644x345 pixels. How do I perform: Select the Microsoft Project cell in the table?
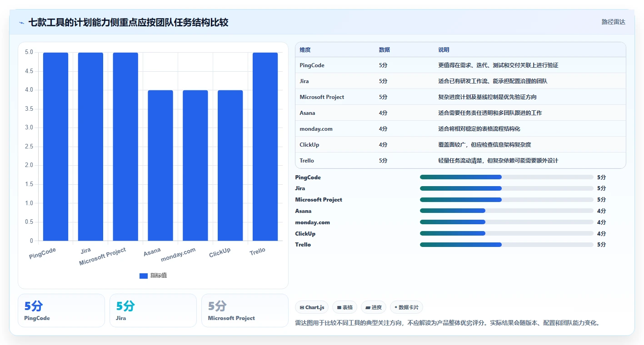click(x=322, y=97)
